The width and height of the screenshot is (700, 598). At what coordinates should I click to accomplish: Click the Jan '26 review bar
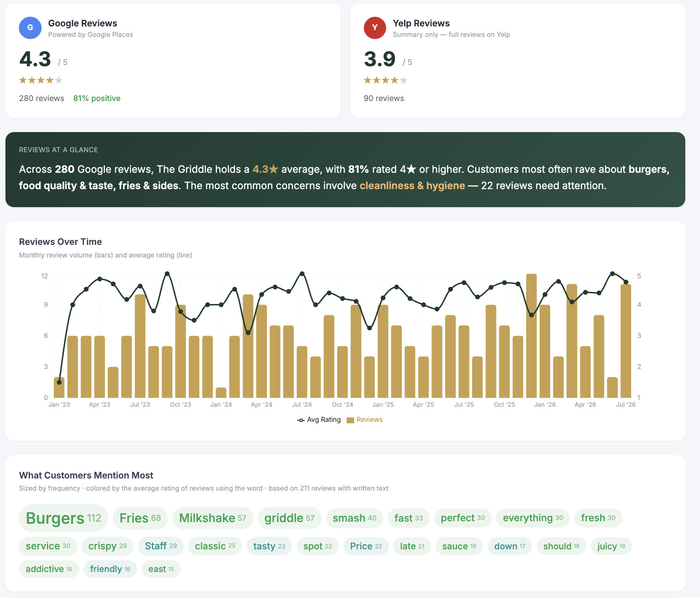coord(545,351)
